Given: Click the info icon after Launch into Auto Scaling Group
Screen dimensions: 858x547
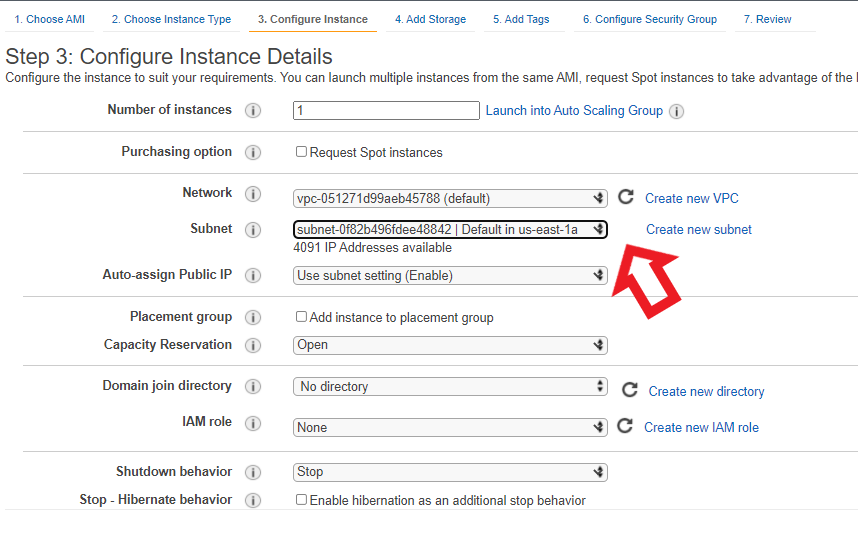Looking at the screenshot, I should (677, 111).
